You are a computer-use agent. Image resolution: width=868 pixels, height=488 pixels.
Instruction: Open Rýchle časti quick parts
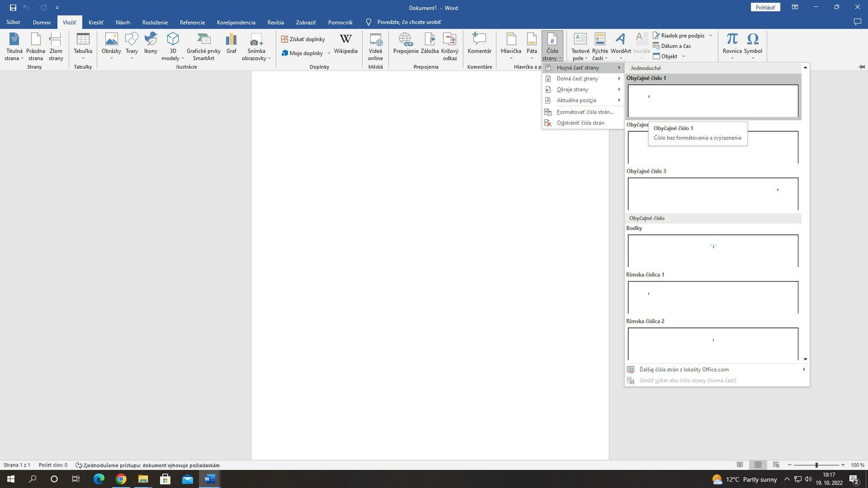tap(600, 47)
